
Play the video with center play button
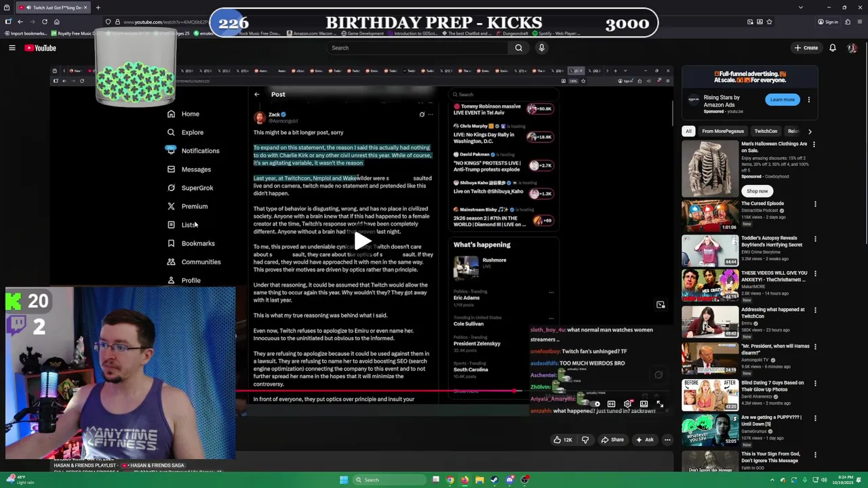click(x=362, y=241)
